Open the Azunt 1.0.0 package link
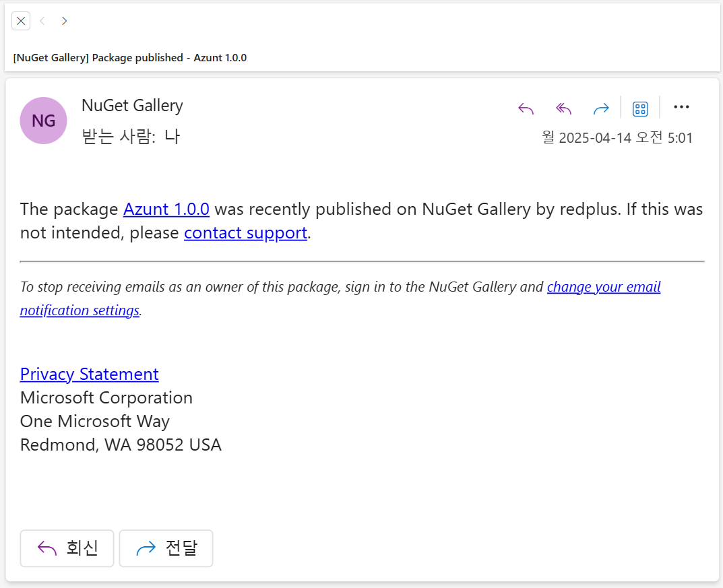 tap(166, 209)
